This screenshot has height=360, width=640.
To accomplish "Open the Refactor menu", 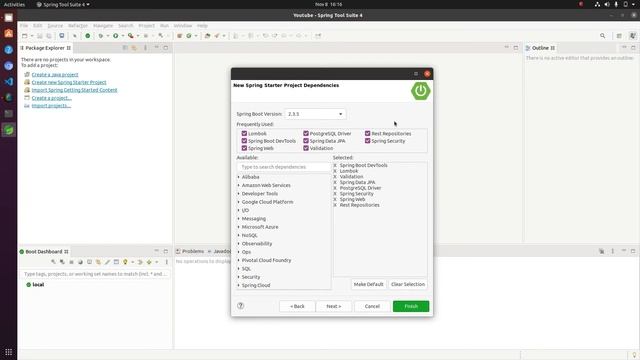I will [x=78, y=26].
